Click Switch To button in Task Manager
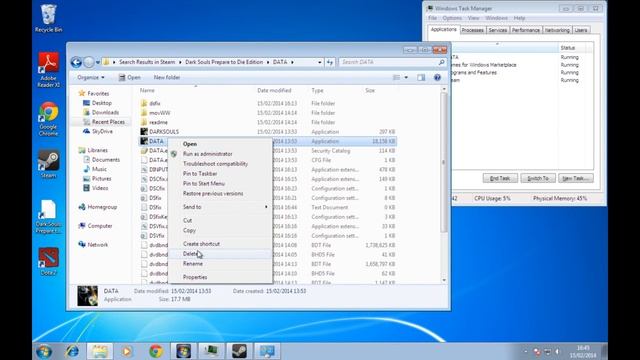The height and width of the screenshot is (360, 640). (x=538, y=178)
